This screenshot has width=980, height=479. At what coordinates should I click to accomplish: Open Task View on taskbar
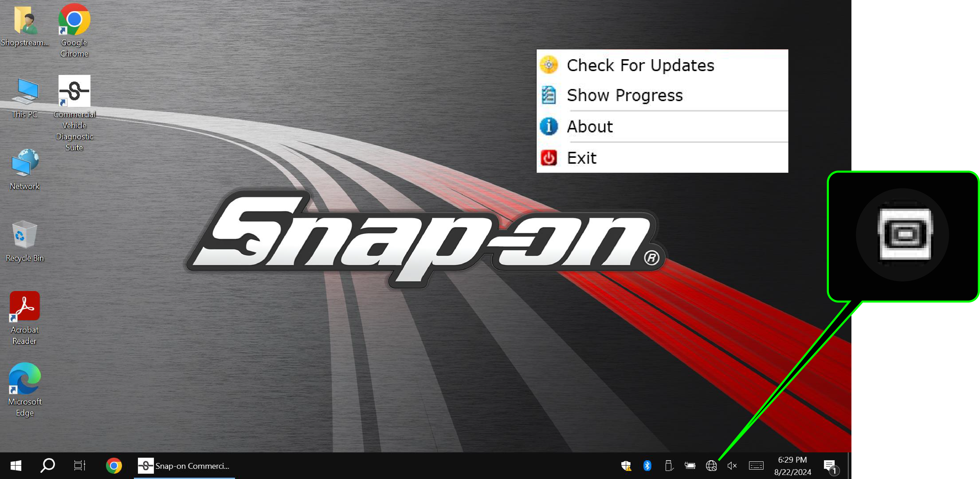(x=80, y=466)
